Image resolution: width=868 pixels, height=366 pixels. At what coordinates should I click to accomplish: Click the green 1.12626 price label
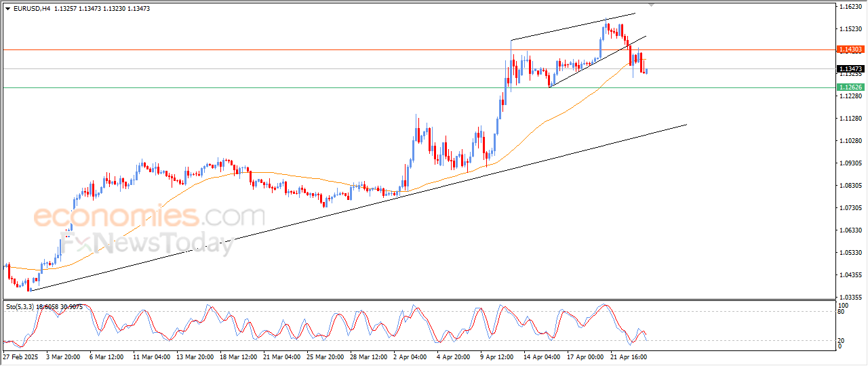tap(850, 87)
